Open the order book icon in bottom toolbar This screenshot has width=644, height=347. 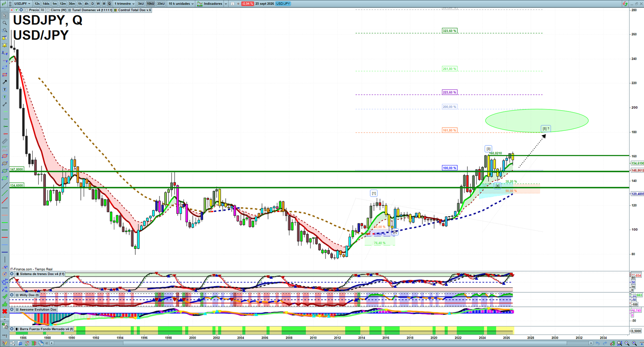pos(34,343)
